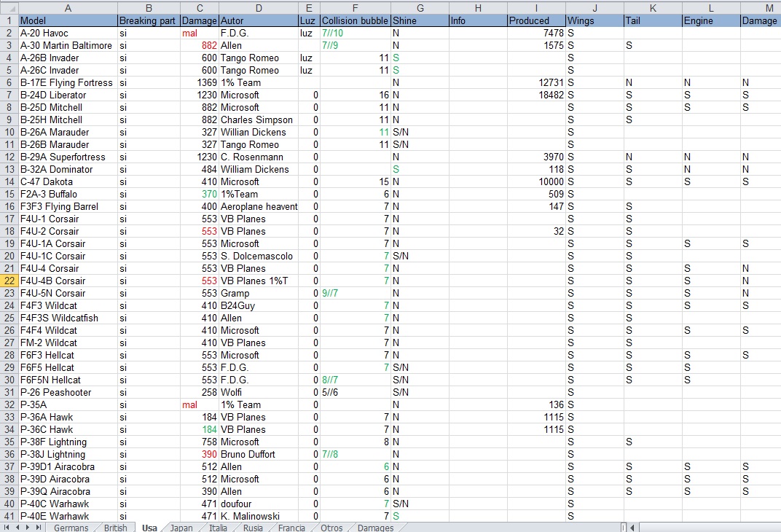Switch to the Francia sheet tab
781x532 pixels.
291,528
